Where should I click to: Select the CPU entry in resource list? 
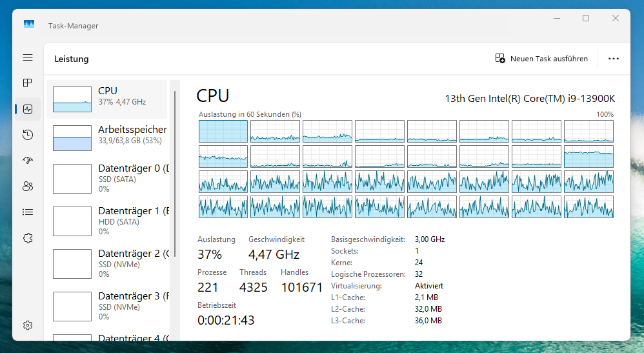[106, 99]
